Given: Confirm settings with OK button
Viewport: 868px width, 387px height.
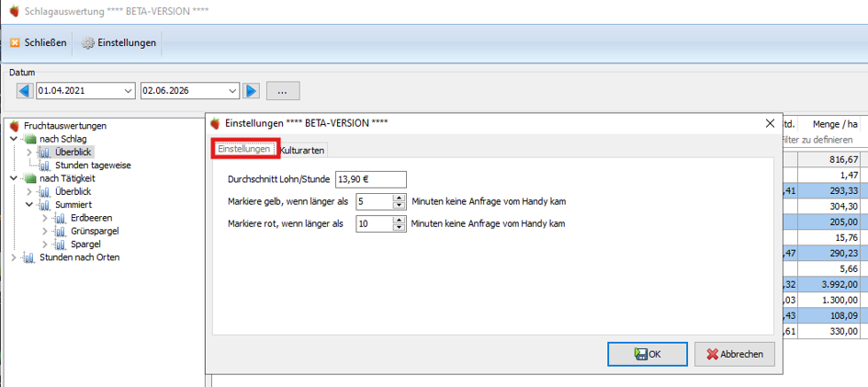Looking at the screenshot, I should (x=648, y=354).
